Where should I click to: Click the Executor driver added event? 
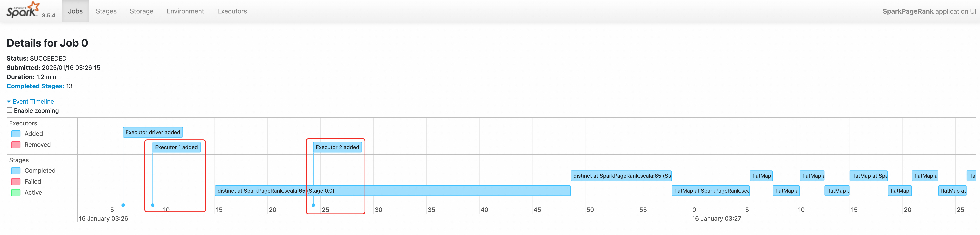point(153,132)
